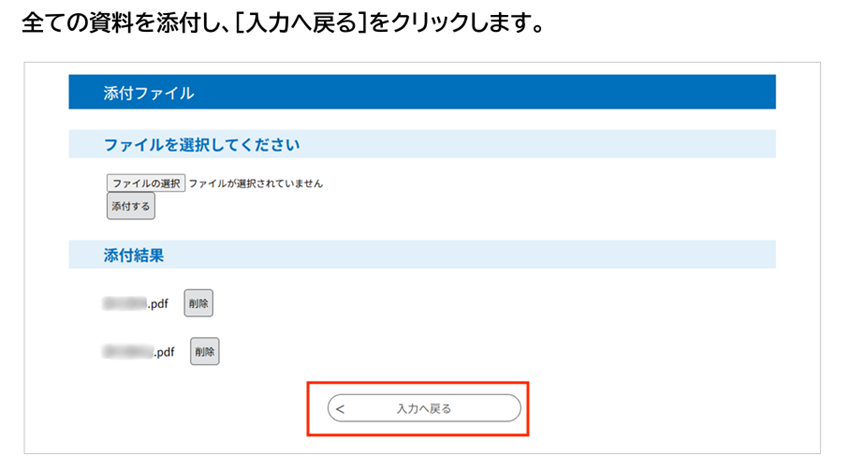Click the ファイルの選択 file chooser button

pos(146,184)
